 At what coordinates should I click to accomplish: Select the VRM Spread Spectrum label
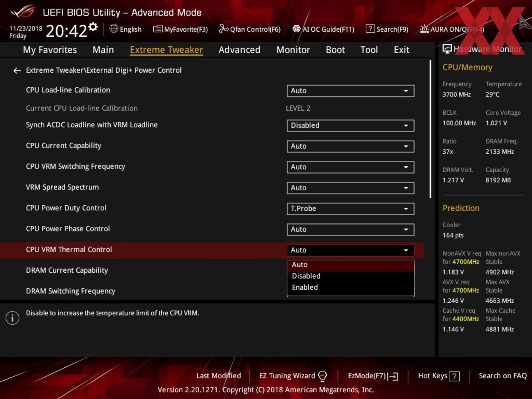pyautogui.click(x=62, y=187)
